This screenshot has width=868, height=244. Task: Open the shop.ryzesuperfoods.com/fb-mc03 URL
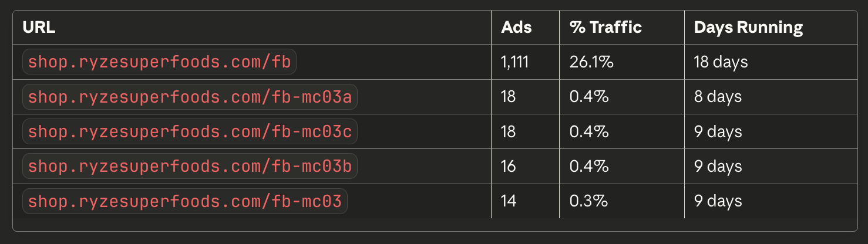[x=185, y=201]
